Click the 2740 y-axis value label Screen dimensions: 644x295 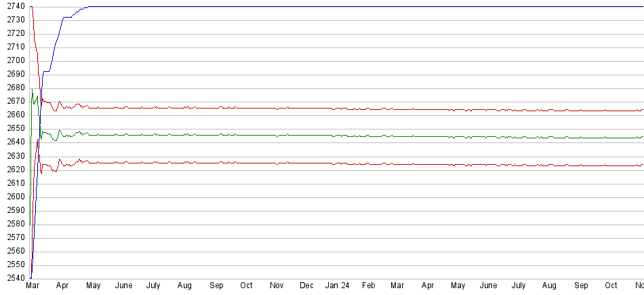(16, 6)
